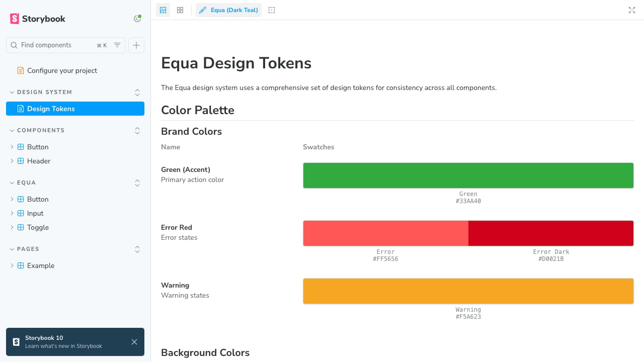Viewport: 644px width, 362px height.
Task: Expand all items in the Pages section
Action: (x=137, y=249)
